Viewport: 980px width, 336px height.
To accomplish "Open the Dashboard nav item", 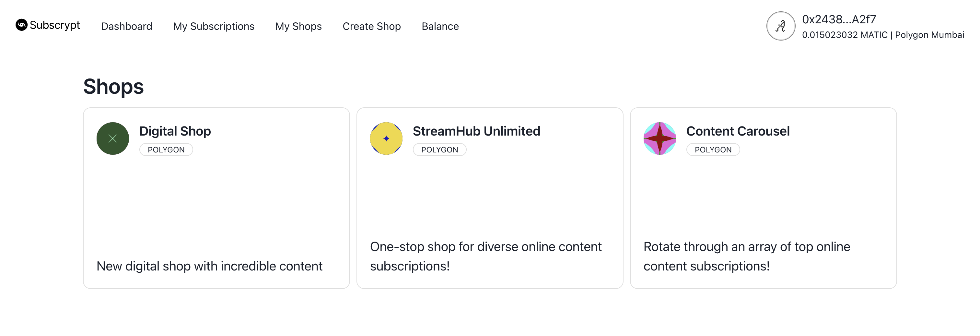I will point(127,26).
